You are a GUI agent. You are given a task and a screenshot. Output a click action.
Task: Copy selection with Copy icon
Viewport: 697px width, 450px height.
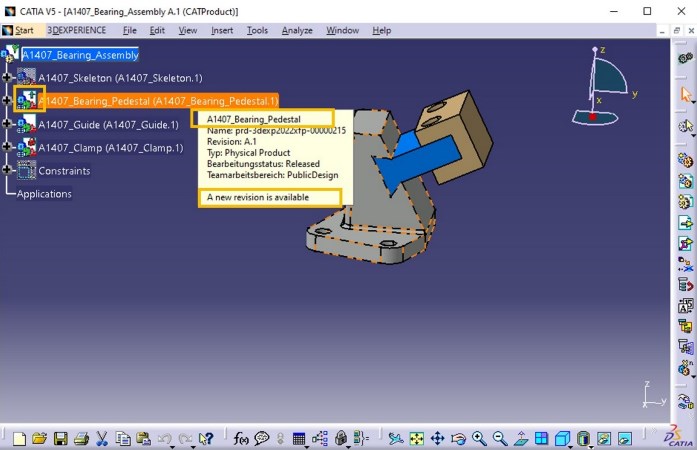click(x=122, y=439)
